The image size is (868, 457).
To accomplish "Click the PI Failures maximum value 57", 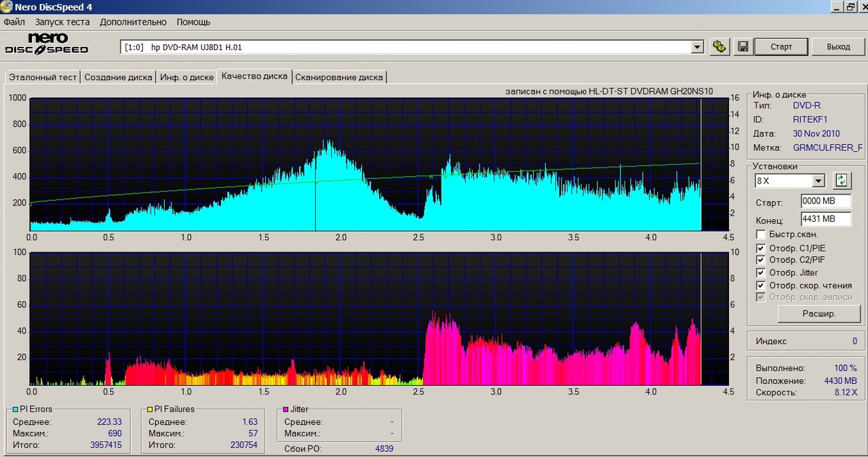I will click(253, 433).
